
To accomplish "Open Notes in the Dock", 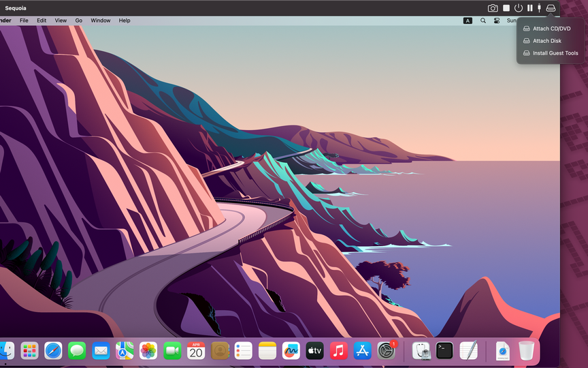I will [267, 351].
